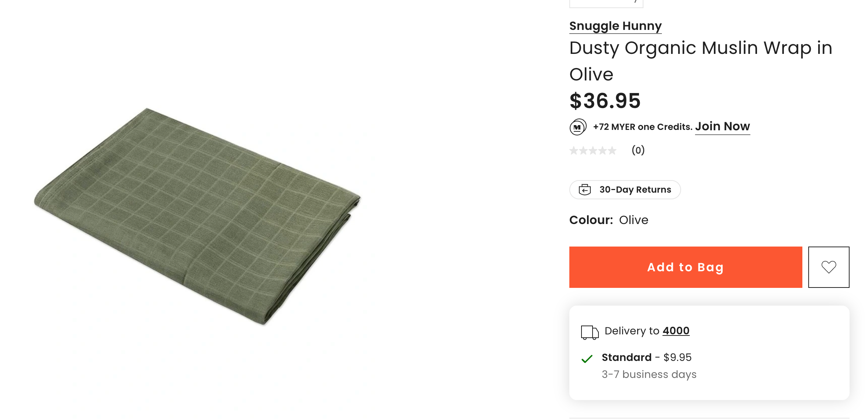Click the $36.95 price
Viewport: 868px width, 420px height.
[x=605, y=101]
